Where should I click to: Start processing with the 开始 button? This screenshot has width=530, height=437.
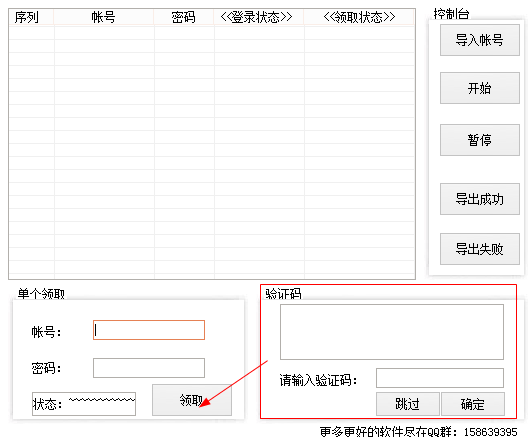click(x=479, y=88)
